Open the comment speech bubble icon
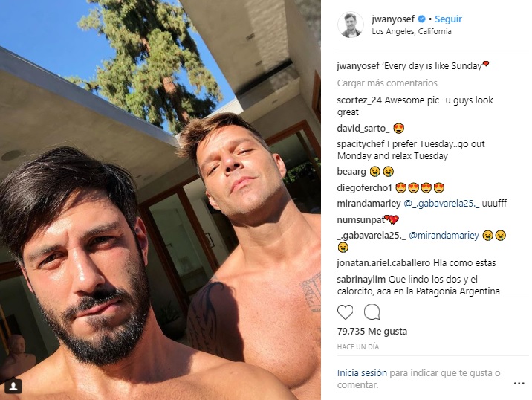This screenshot has width=532, height=400. tap(372, 312)
